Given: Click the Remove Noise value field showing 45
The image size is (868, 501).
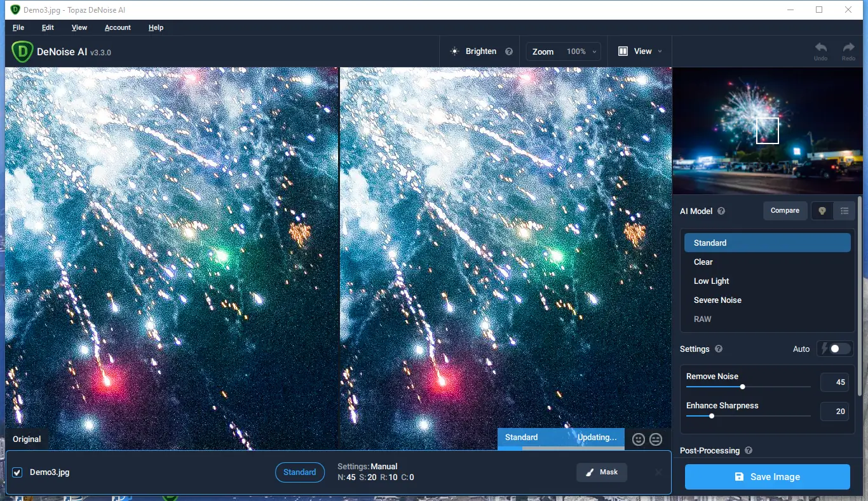Looking at the screenshot, I should pyautogui.click(x=834, y=382).
